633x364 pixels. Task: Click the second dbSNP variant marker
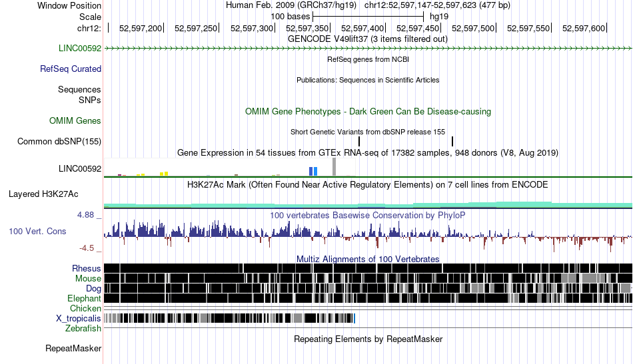click(452, 142)
